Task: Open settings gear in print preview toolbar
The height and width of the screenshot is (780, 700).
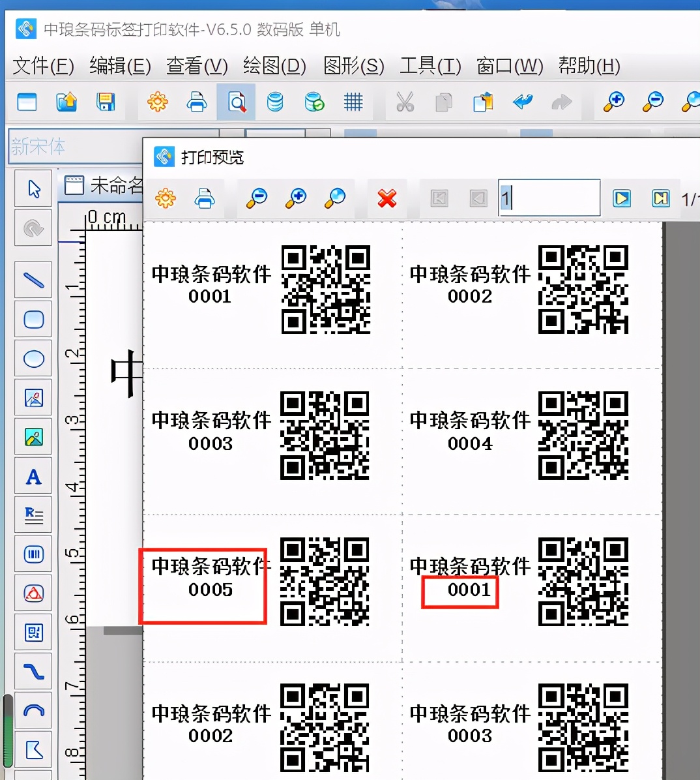Action: [x=166, y=198]
